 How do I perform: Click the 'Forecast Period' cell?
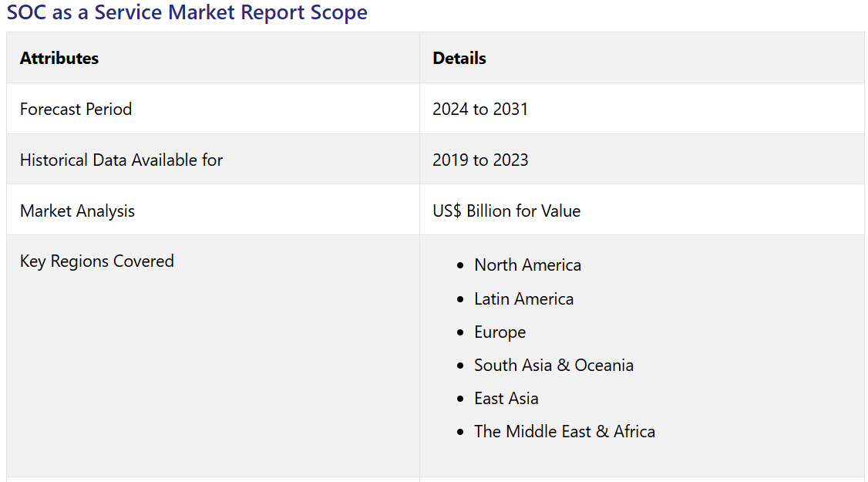pos(76,109)
